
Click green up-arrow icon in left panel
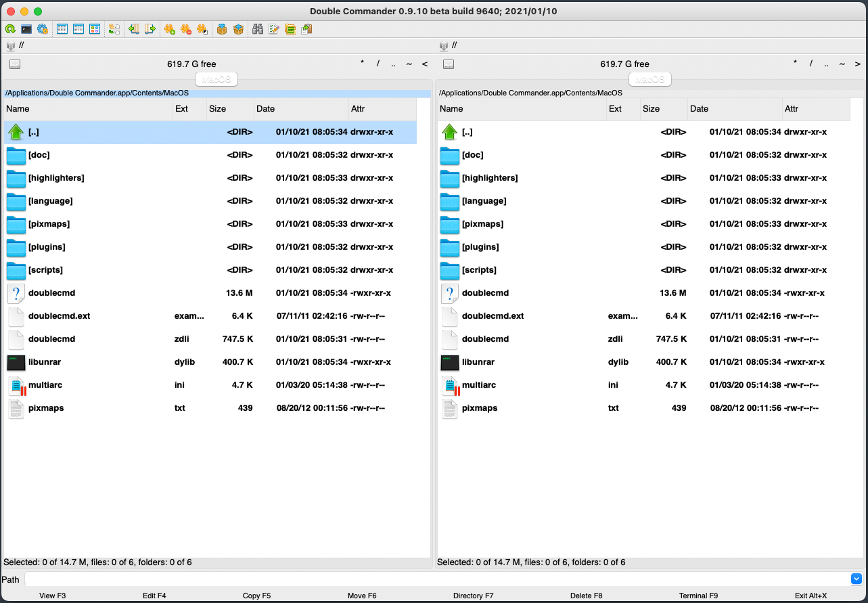tap(16, 132)
